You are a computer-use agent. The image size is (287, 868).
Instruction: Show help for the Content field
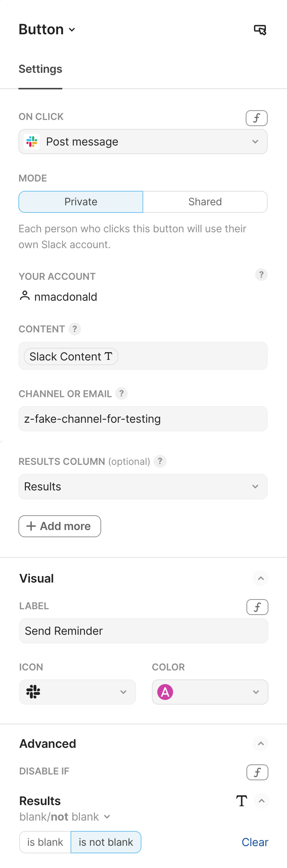pyautogui.click(x=75, y=329)
